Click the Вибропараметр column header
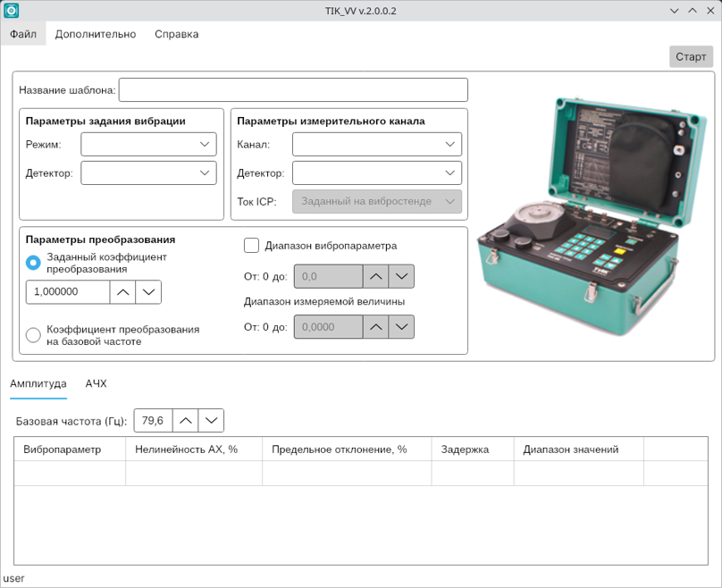 click(70, 449)
